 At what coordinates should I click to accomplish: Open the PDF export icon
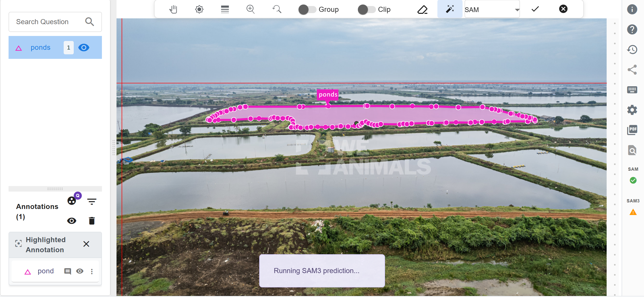[x=632, y=130]
